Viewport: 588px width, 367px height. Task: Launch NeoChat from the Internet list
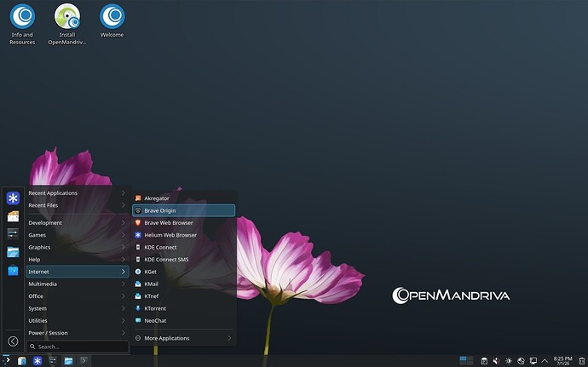[x=184, y=321]
